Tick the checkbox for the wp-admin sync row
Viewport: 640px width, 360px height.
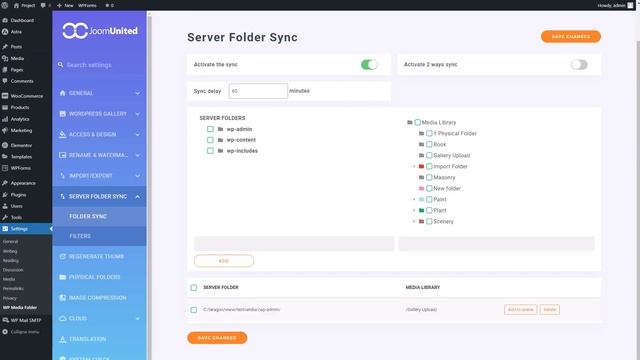point(194,310)
